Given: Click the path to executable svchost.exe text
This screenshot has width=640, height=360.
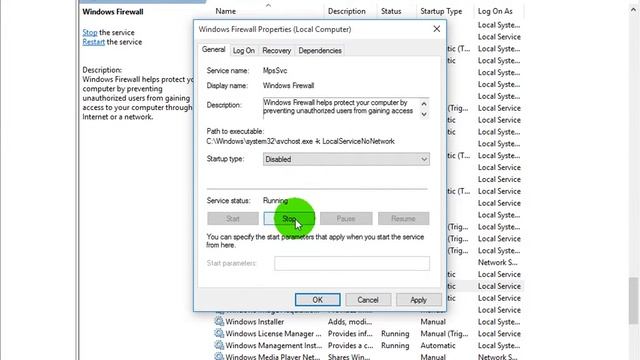Looking at the screenshot, I should coord(300,141).
